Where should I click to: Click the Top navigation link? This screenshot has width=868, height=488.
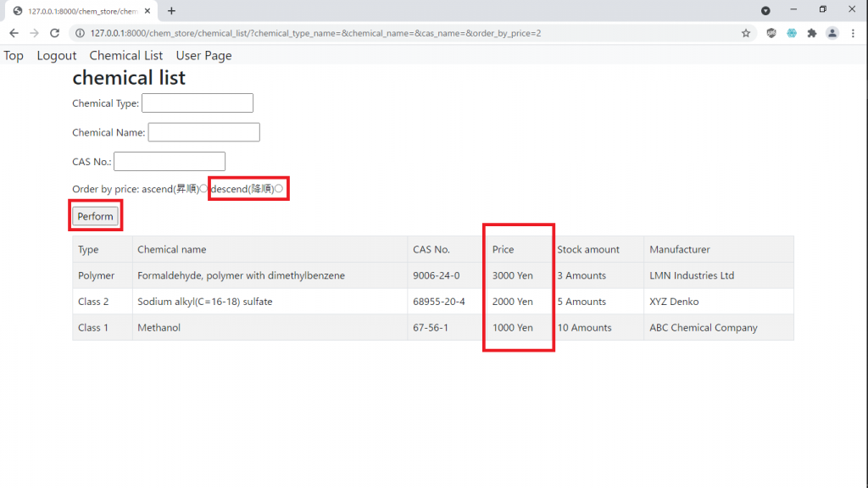pos(14,56)
